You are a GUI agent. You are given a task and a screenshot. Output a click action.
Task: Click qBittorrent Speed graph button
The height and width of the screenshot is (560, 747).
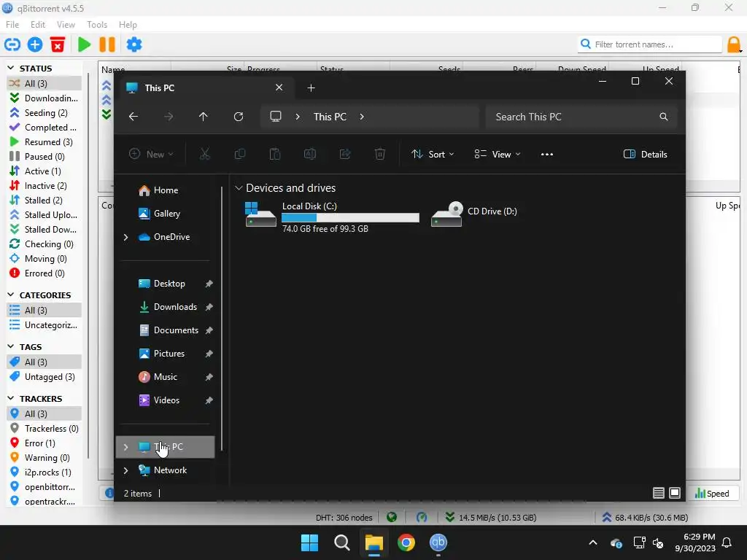pos(712,494)
